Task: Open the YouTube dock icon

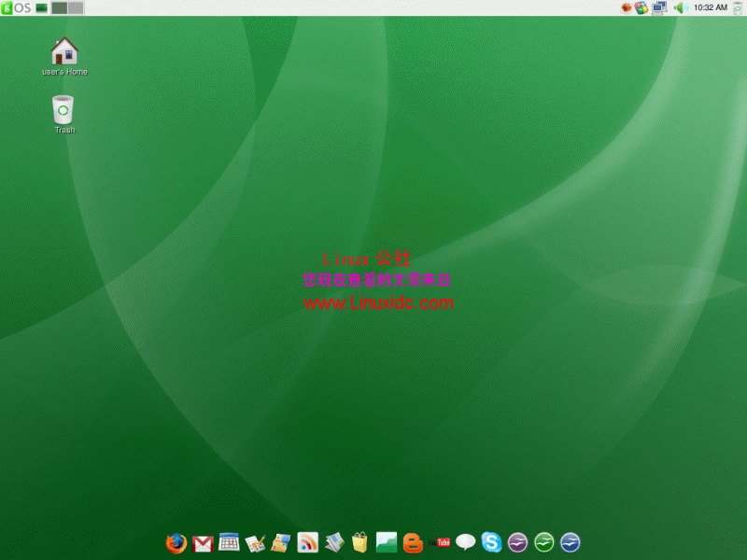Action: click(x=439, y=542)
